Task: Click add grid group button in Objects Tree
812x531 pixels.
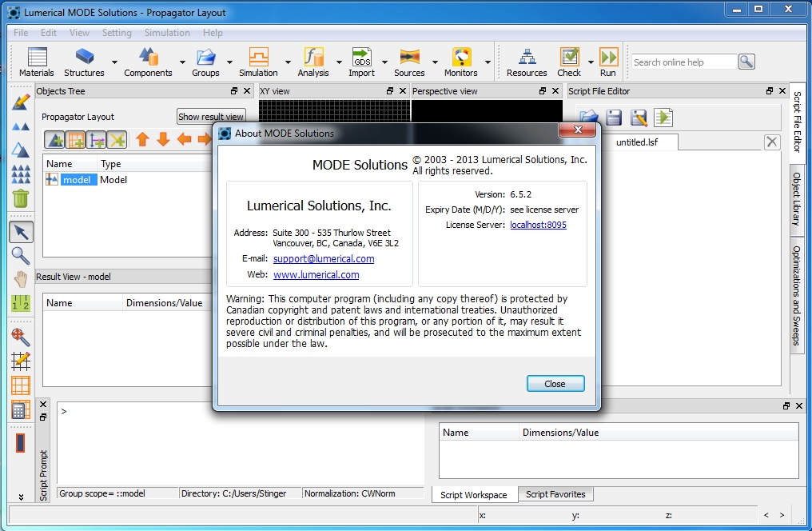Action: click(x=76, y=139)
